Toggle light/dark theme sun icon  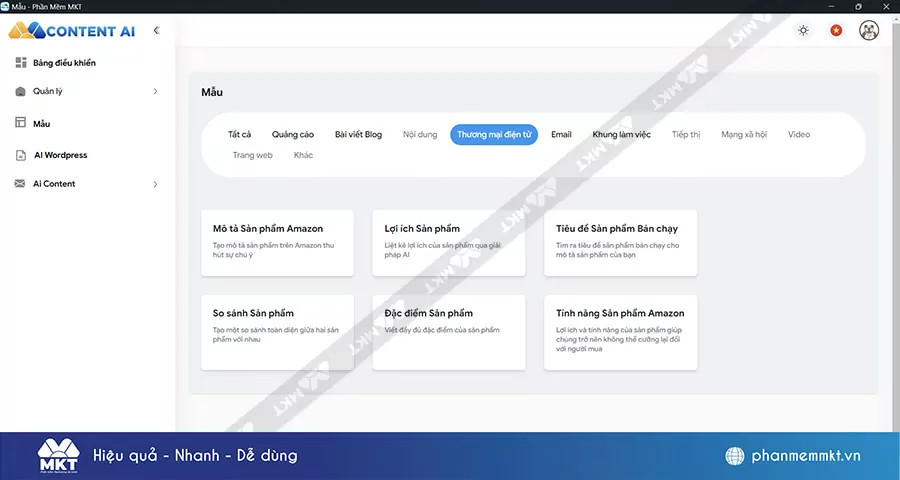tap(803, 31)
